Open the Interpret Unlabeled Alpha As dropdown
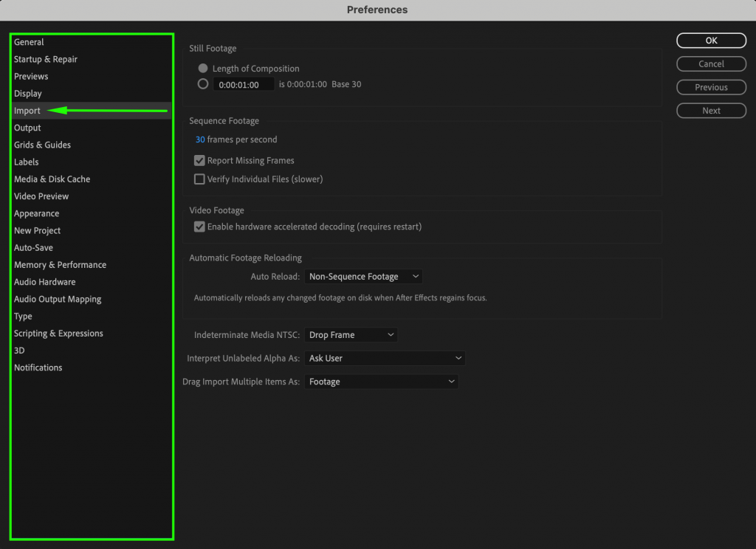 tap(384, 358)
